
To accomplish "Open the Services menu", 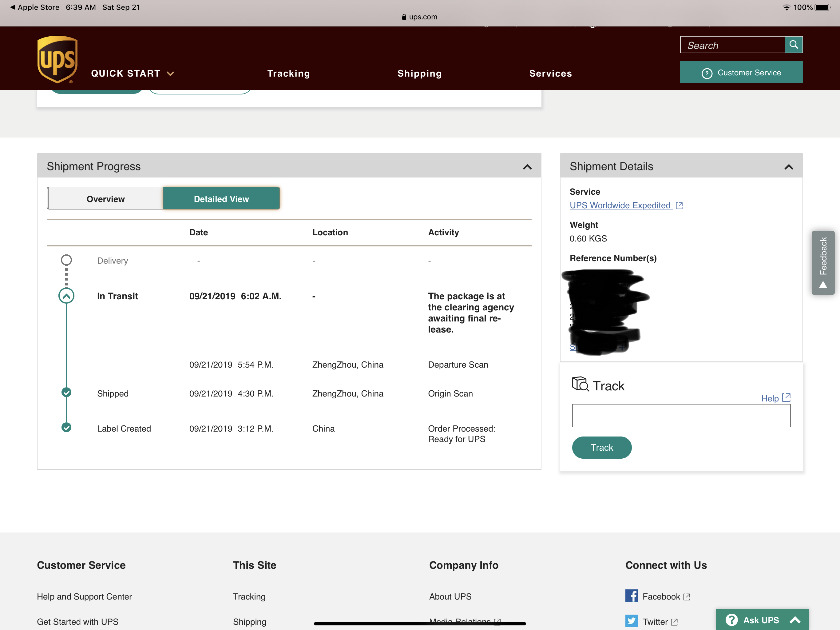I will pos(550,73).
